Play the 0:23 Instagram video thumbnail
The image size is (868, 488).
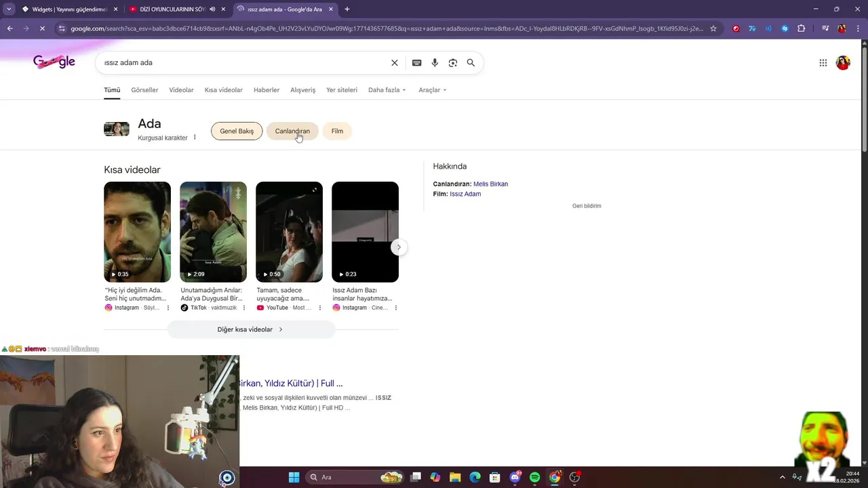pyautogui.click(x=365, y=232)
